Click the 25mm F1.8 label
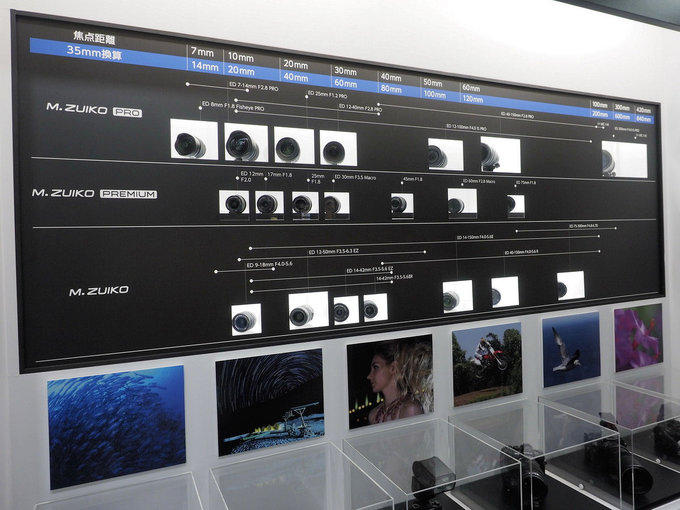The width and height of the screenshot is (680, 510). [x=317, y=179]
